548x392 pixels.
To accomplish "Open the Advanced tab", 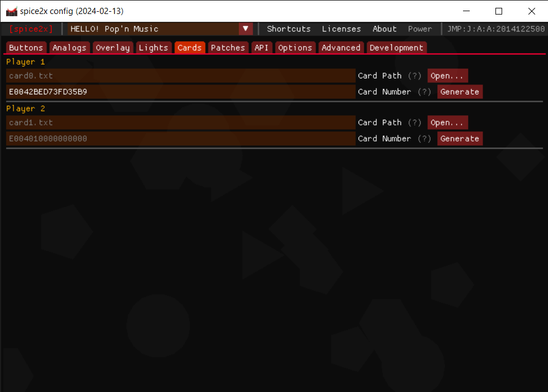I will 341,48.
